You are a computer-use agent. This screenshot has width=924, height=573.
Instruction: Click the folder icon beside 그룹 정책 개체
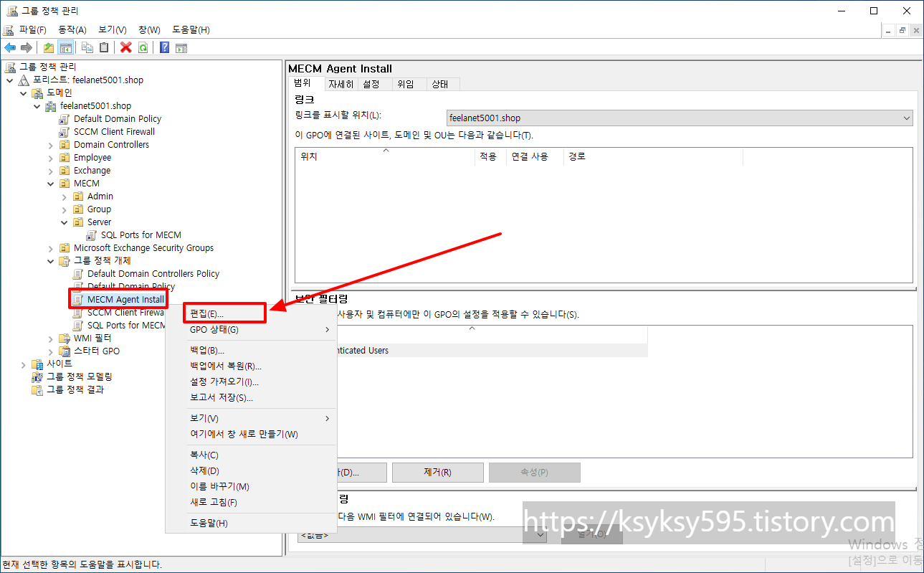click(x=65, y=261)
